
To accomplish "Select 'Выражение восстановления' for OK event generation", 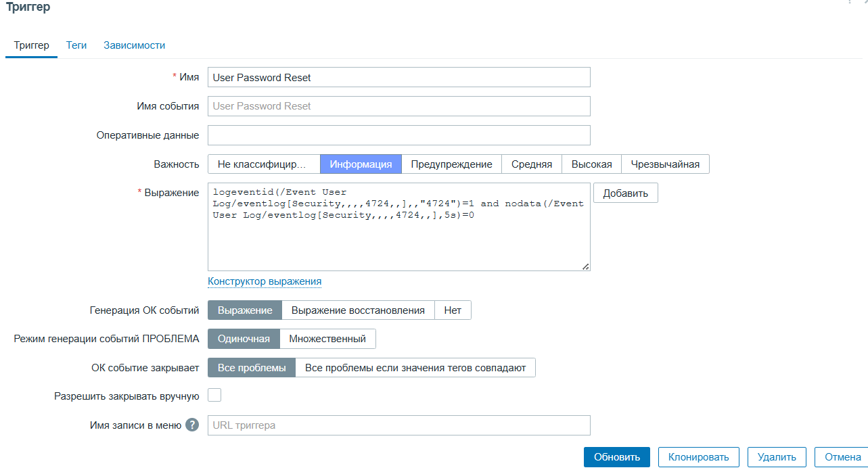I will click(358, 310).
